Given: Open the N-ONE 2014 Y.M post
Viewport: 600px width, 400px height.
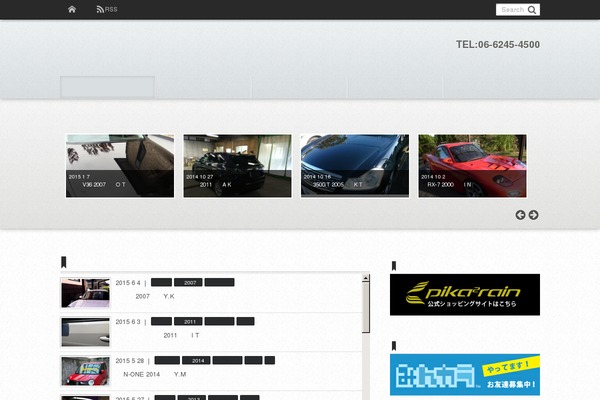Looking at the screenshot, I should 155,374.
